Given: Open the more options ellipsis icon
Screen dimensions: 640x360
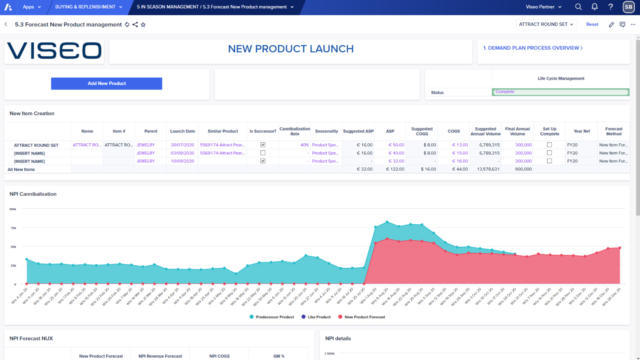Looking at the screenshot, I should pos(633,24).
